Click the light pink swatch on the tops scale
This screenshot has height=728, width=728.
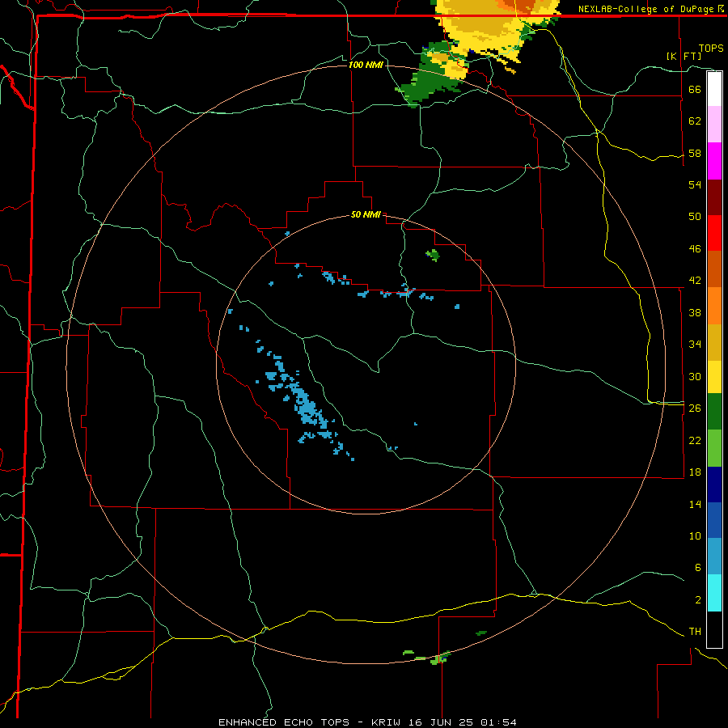(x=714, y=125)
